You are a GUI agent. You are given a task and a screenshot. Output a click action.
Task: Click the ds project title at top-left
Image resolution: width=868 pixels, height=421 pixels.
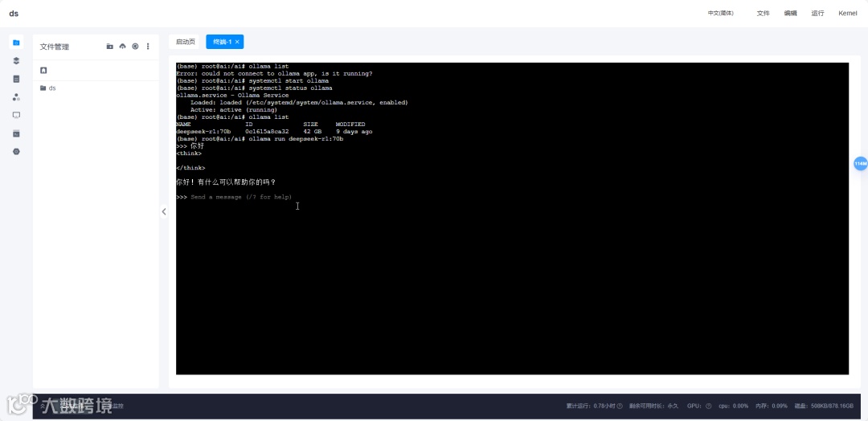click(x=14, y=14)
